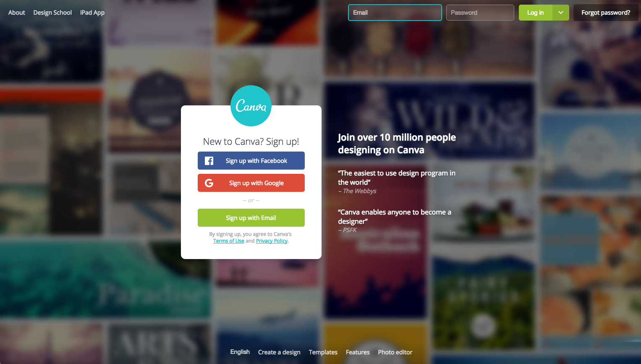Open the English language selector
This screenshot has width=641, height=364.
(x=240, y=352)
